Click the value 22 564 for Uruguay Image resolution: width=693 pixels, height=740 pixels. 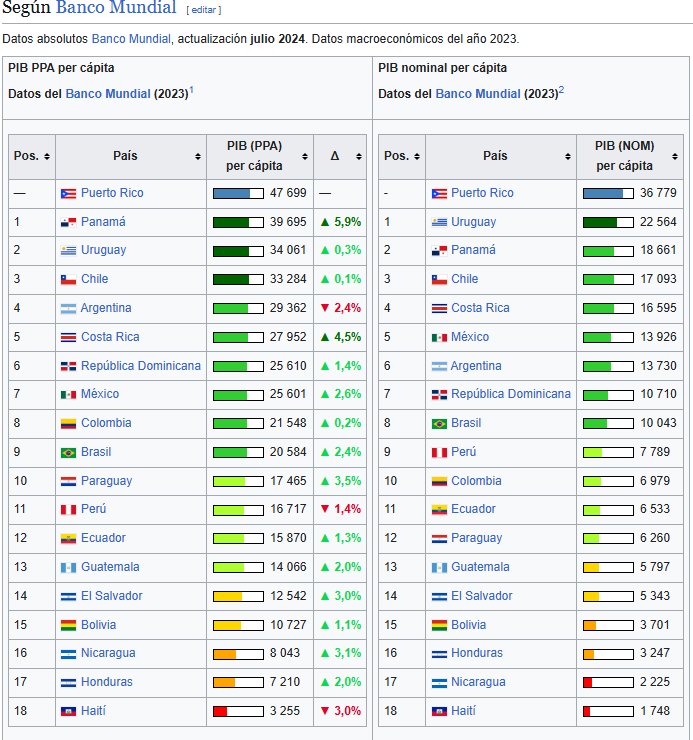click(x=658, y=222)
